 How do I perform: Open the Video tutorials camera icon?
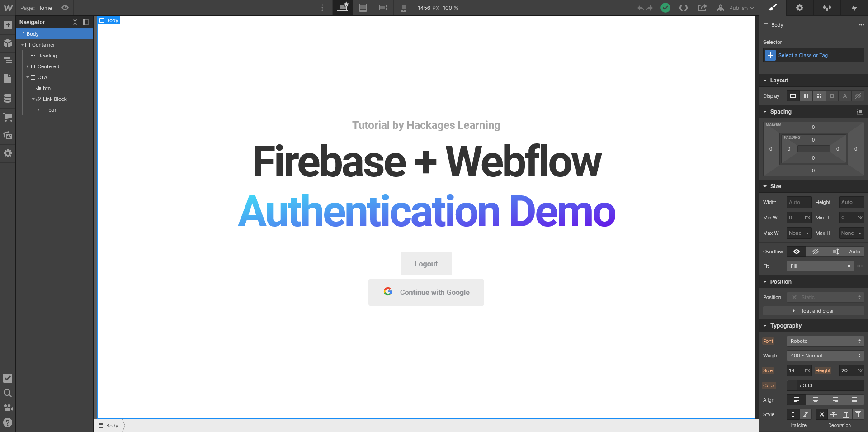(8, 408)
